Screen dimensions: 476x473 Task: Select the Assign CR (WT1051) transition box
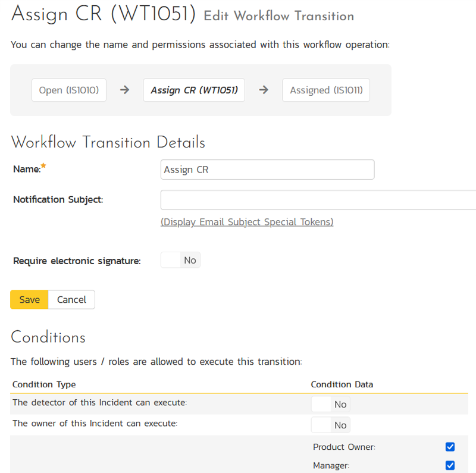tap(194, 90)
